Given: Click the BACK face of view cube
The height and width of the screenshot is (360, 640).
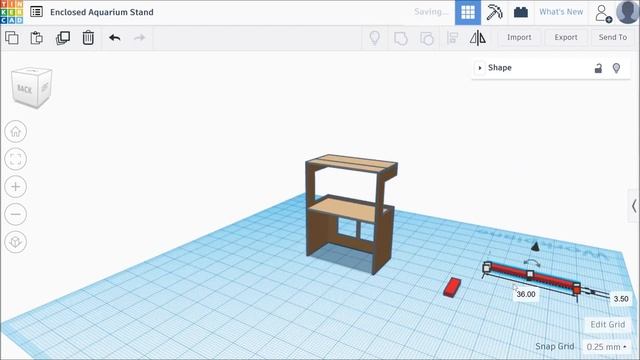Looking at the screenshot, I should point(24,89).
